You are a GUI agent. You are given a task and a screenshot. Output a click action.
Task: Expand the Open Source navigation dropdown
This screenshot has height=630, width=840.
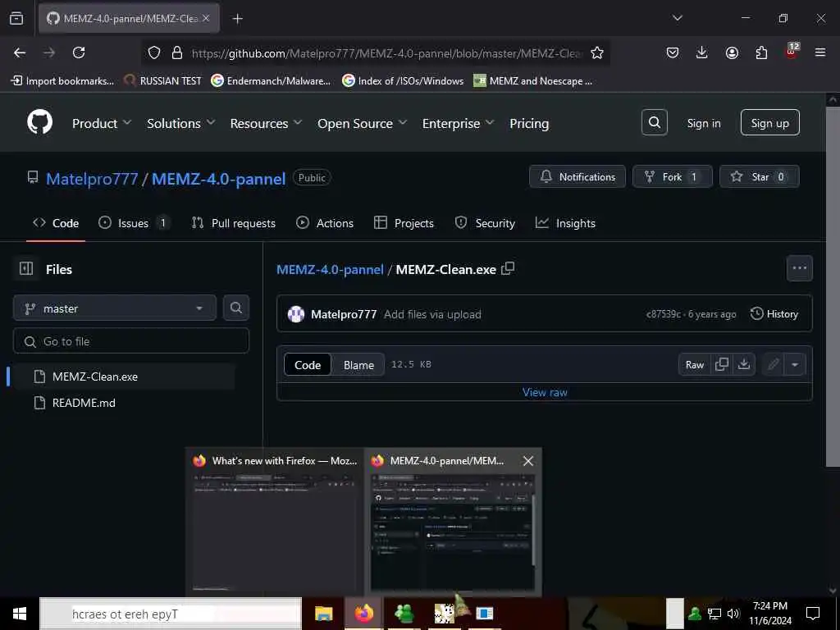point(362,123)
